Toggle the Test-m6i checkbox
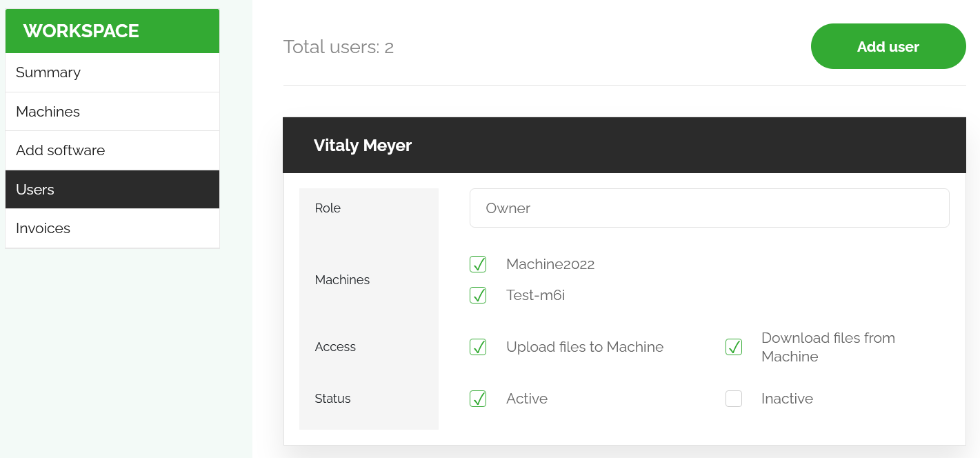 click(x=478, y=295)
